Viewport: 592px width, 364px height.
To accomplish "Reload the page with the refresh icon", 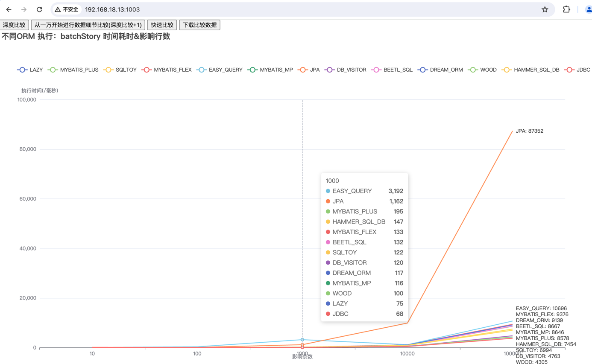I will (x=39, y=9).
